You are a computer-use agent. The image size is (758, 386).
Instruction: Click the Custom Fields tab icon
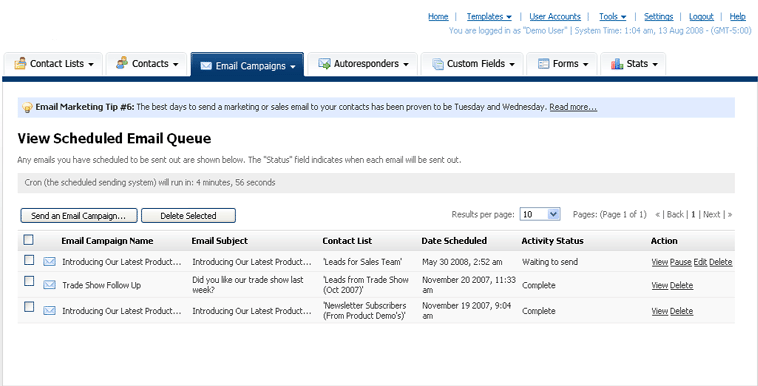click(438, 64)
